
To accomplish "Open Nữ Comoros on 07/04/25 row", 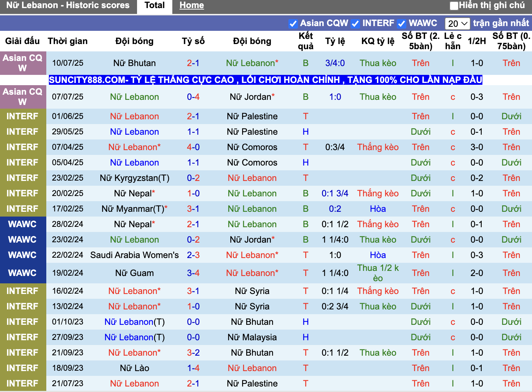I will [x=252, y=147].
